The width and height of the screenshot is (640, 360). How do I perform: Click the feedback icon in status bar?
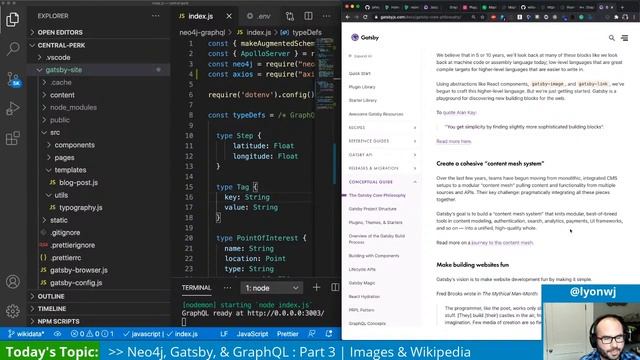pyautogui.click(x=312, y=334)
